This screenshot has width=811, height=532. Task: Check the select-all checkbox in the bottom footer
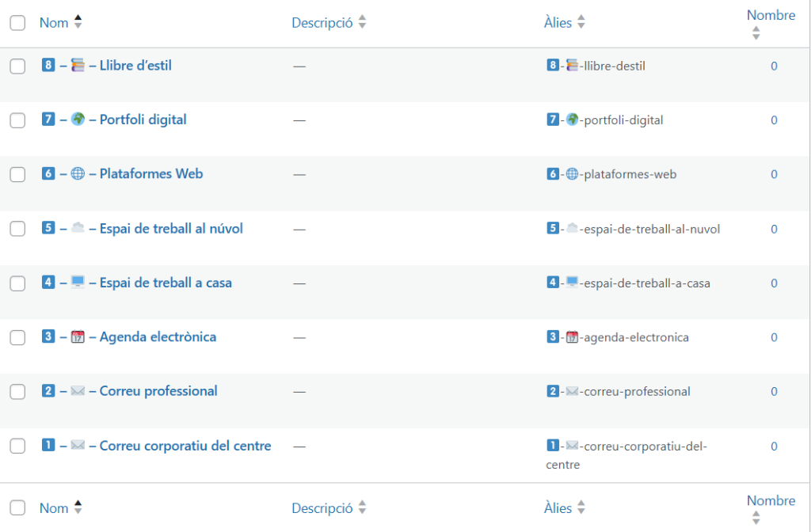point(17,508)
